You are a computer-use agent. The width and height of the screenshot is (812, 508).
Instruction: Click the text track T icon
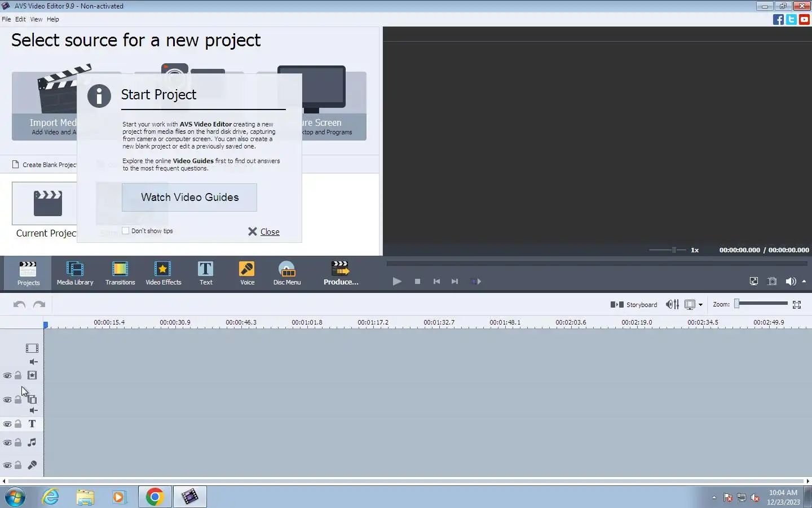[x=32, y=424]
